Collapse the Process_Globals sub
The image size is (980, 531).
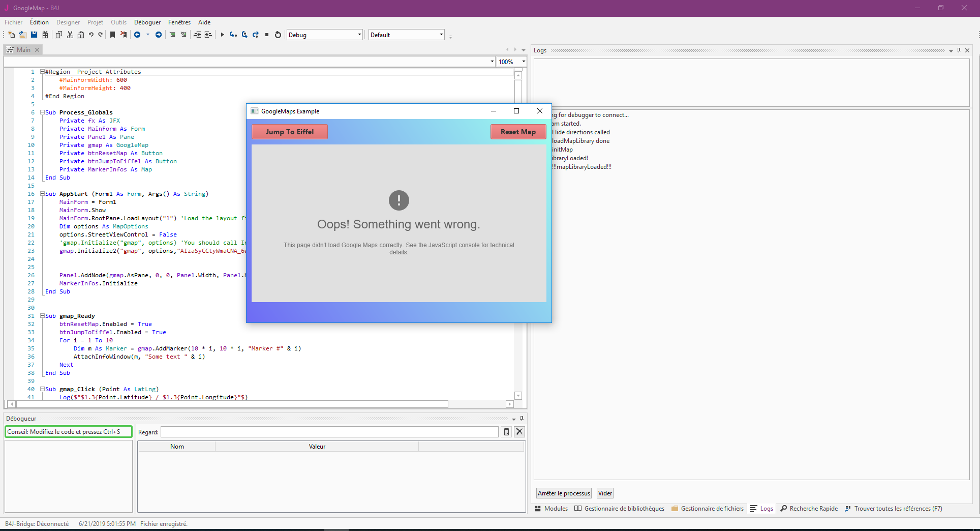coord(43,112)
